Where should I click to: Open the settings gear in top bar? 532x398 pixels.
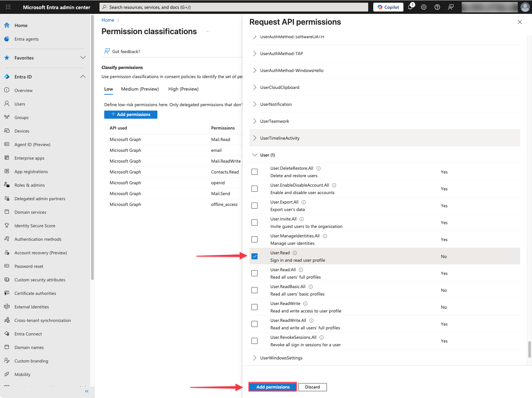424,7
